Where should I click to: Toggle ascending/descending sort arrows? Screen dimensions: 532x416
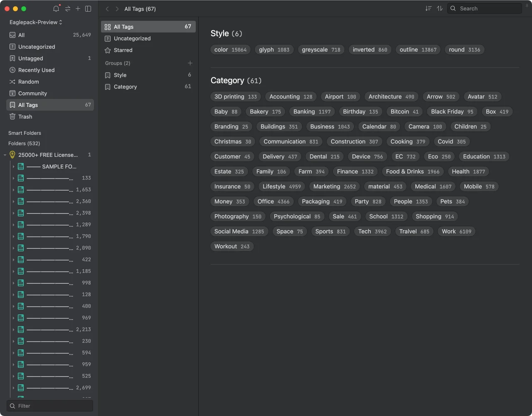[x=440, y=8]
